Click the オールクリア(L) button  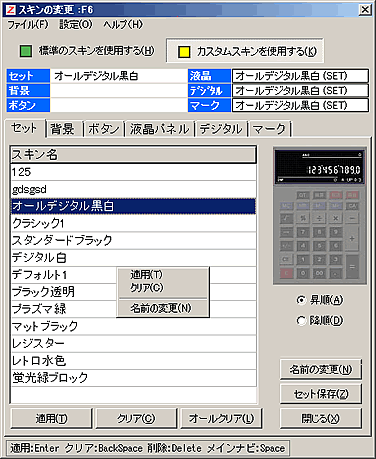pyautogui.click(x=221, y=418)
